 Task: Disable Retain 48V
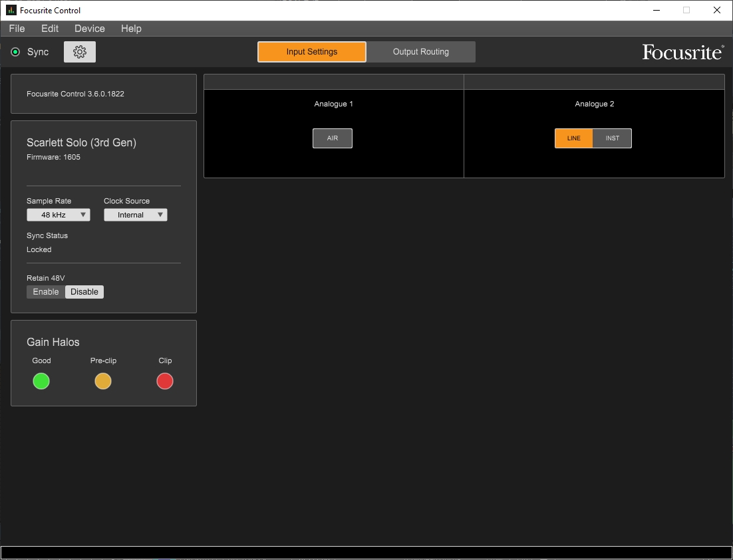(x=84, y=292)
